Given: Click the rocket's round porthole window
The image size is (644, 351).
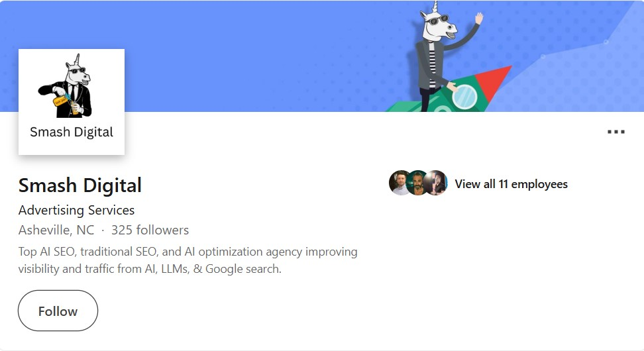Looking at the screenshot, I should [464, 97].
